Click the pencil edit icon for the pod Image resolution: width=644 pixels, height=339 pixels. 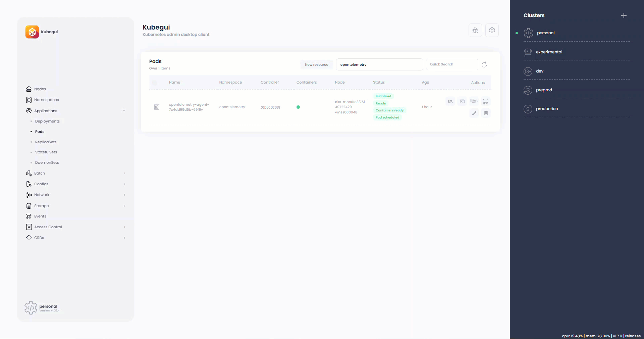[x=474, y=113]
